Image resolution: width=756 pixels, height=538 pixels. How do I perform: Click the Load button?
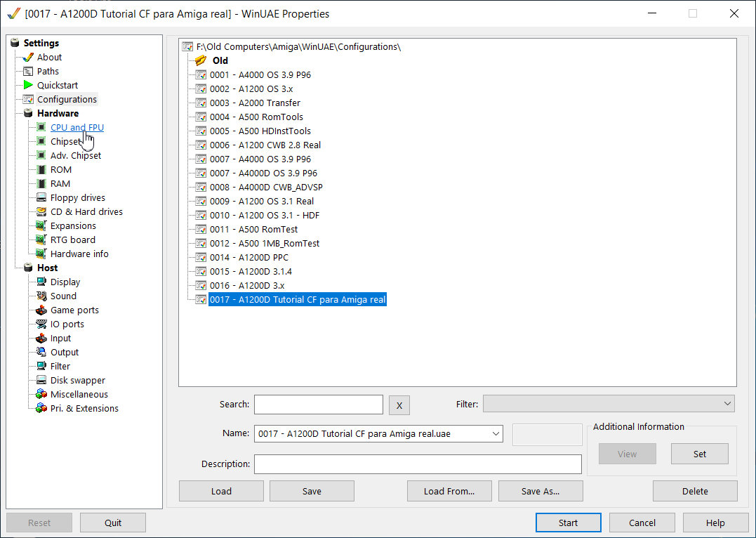coord(221,491)
